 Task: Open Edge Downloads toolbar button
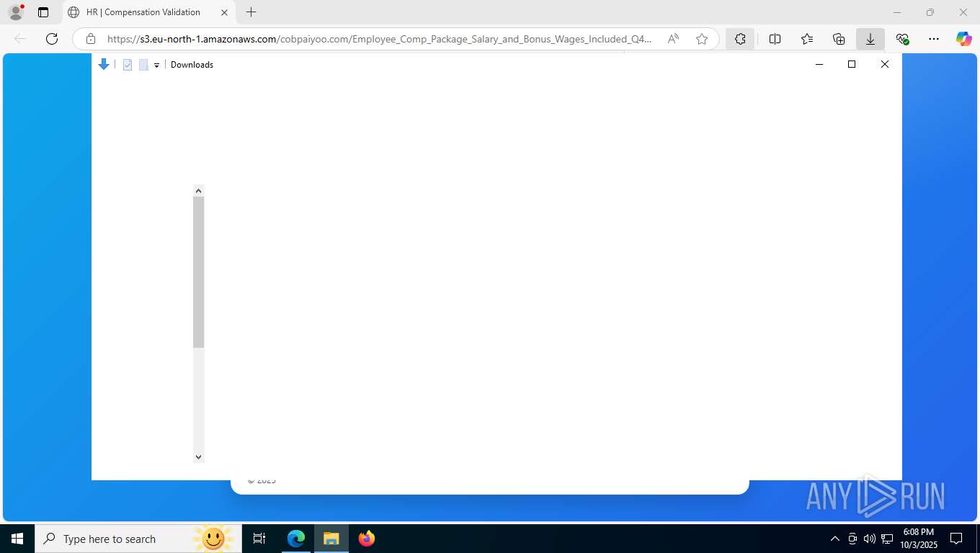(870, 39)
